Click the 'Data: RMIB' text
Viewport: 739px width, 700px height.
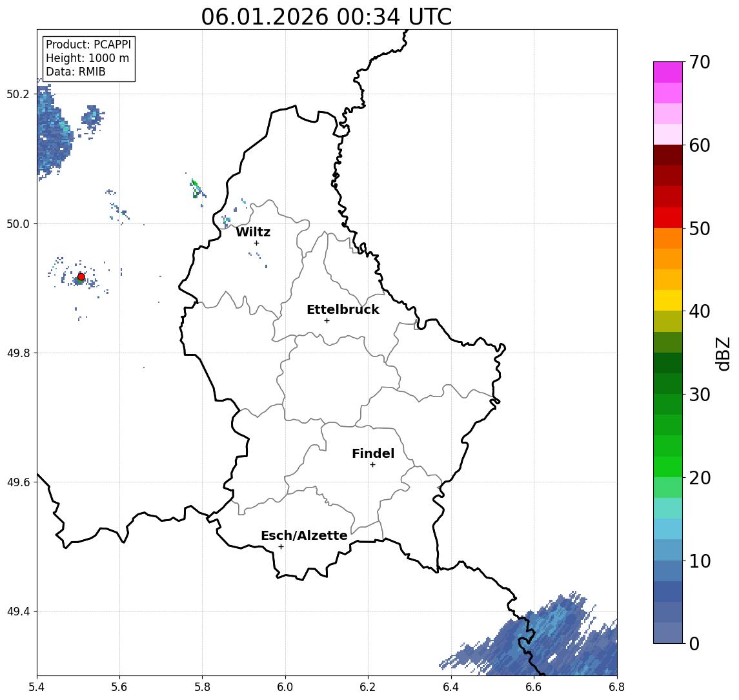click(x=76, y=72)
